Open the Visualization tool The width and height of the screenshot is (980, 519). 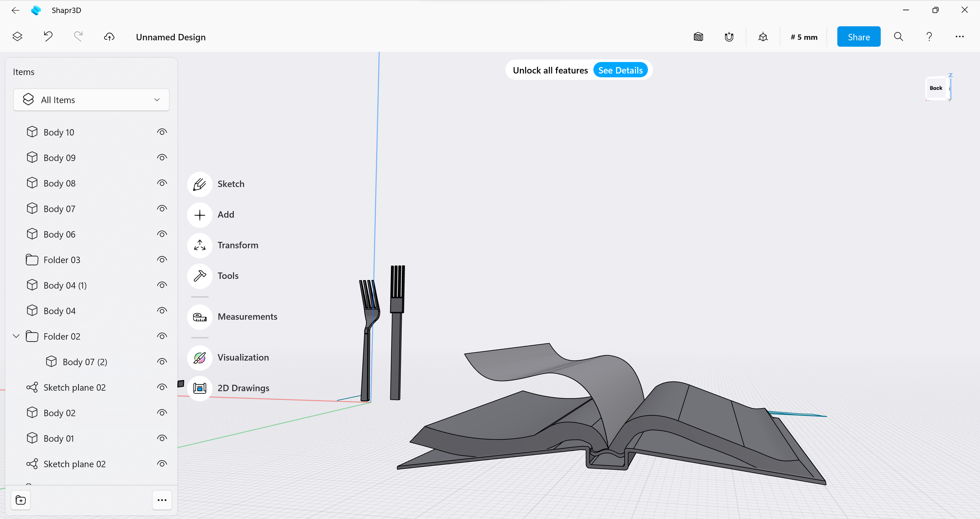[199, 358]
